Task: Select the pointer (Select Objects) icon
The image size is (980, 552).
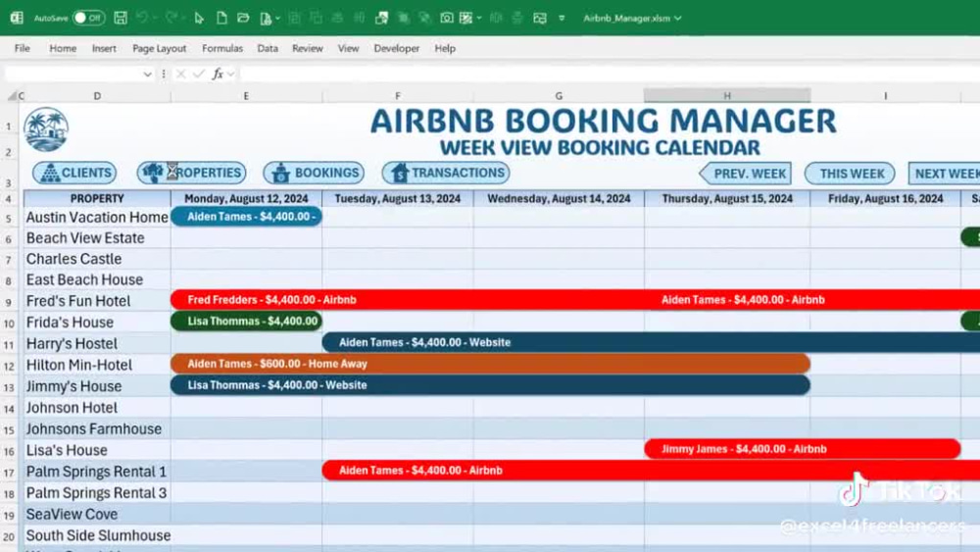Action: point(199,18)
